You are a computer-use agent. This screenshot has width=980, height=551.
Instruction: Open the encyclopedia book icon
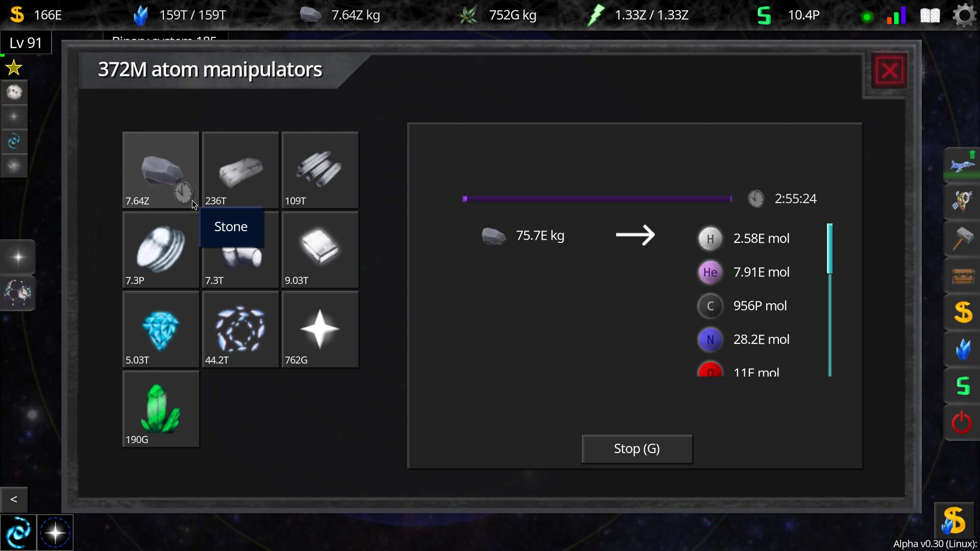point(930,15)
